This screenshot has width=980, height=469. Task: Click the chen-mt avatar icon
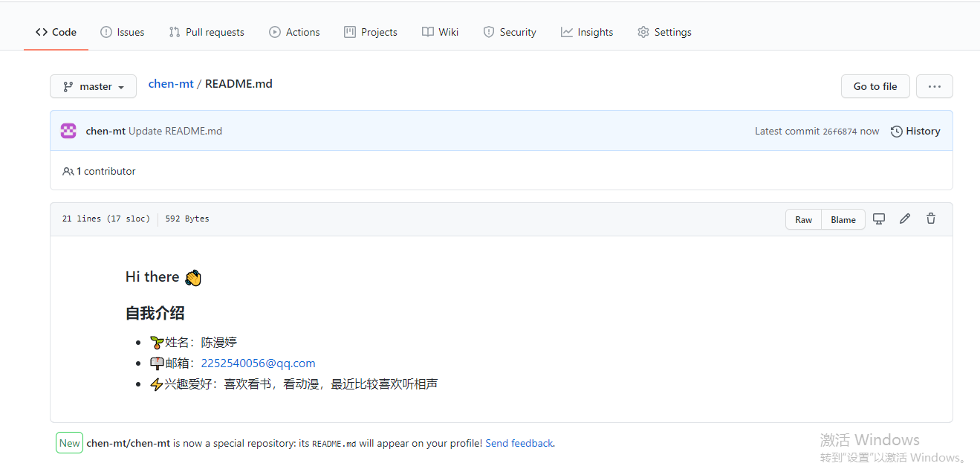coord(68,131)
